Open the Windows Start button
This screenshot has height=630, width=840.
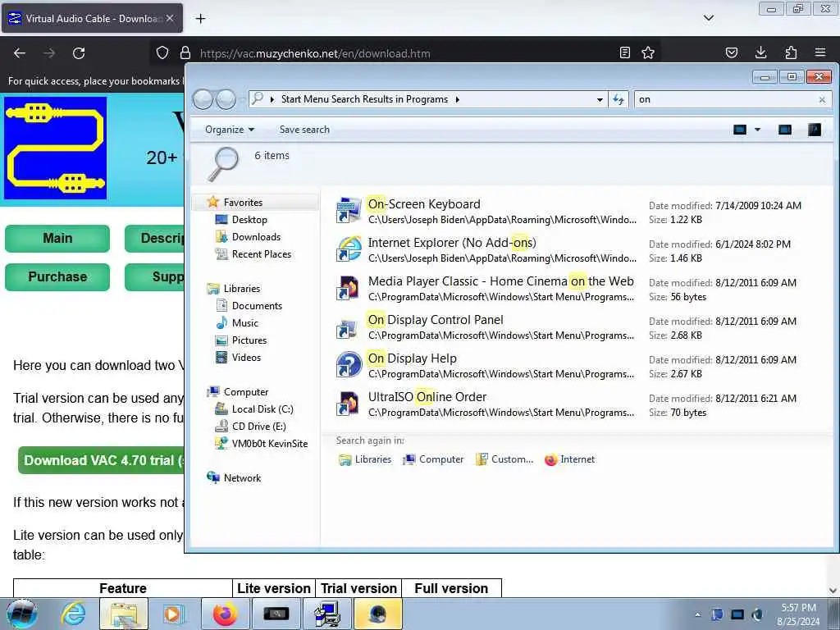coord(22,614)
